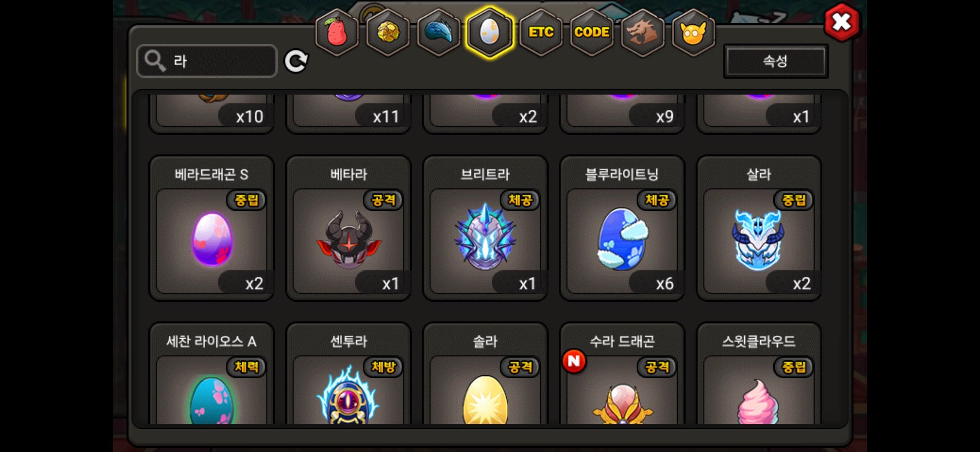Switch to the ETC tab
Screen dimensions: 980x452
tap(541, 32)
